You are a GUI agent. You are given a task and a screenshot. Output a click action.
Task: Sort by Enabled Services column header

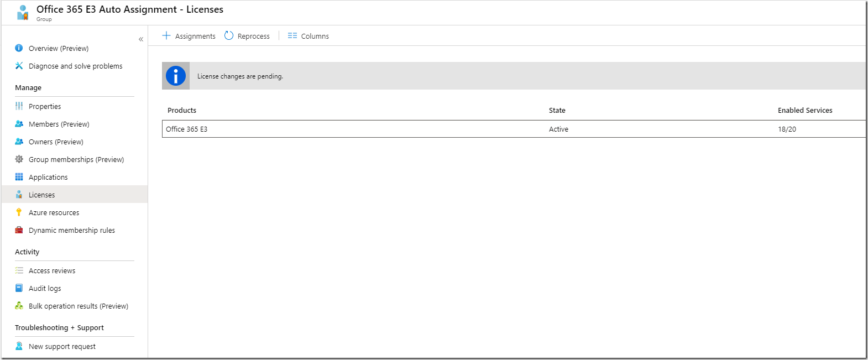click(805, 111)
